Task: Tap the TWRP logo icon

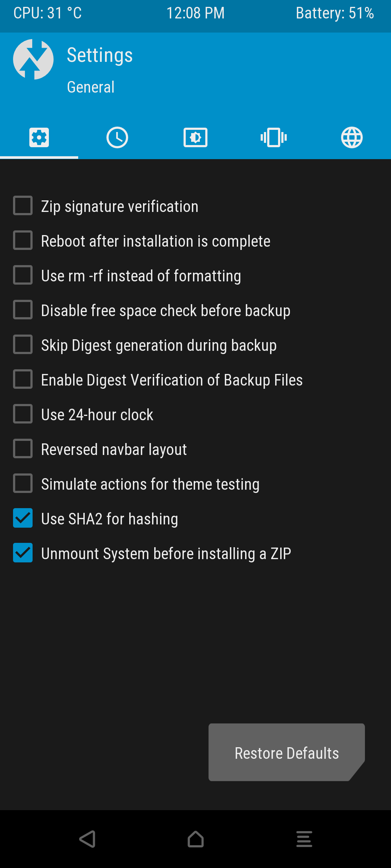Action: (x=33, y=59)
